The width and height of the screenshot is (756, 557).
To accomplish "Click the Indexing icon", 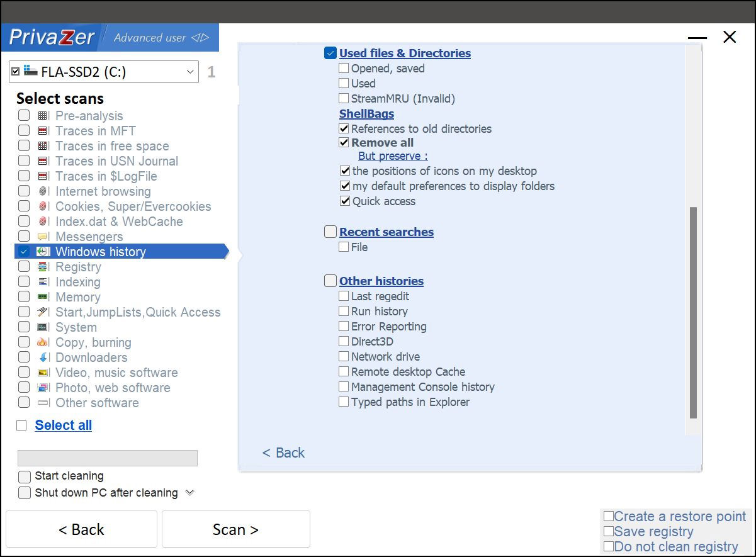I will 43,282.
